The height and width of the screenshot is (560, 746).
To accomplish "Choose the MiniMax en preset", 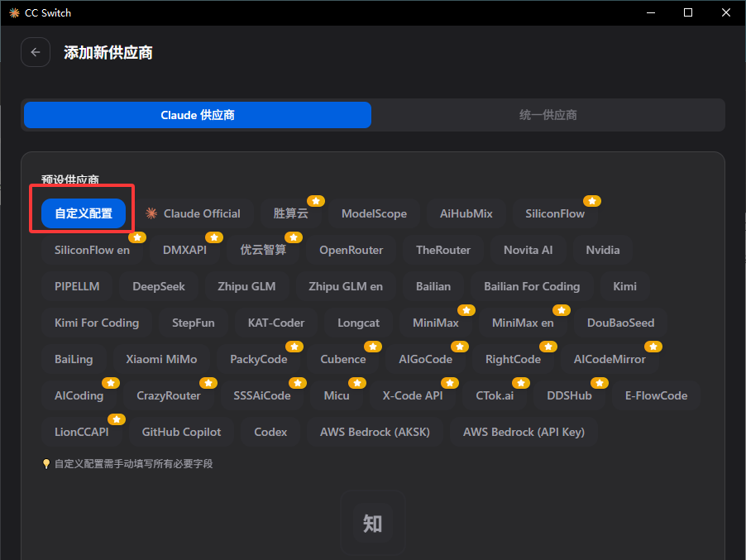I will click(x=523, y=323).
